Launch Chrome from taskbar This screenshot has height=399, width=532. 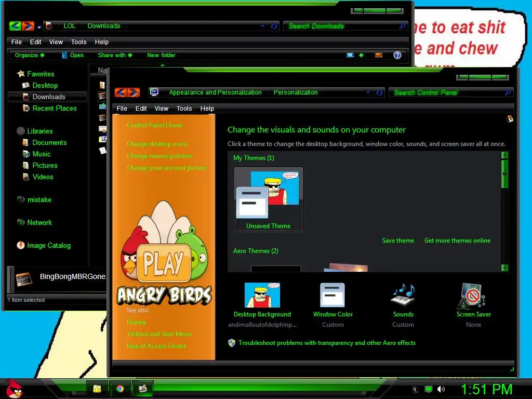coord(120,389)
